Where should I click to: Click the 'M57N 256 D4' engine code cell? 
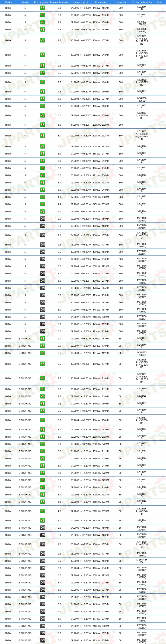(x=142, y=561)
